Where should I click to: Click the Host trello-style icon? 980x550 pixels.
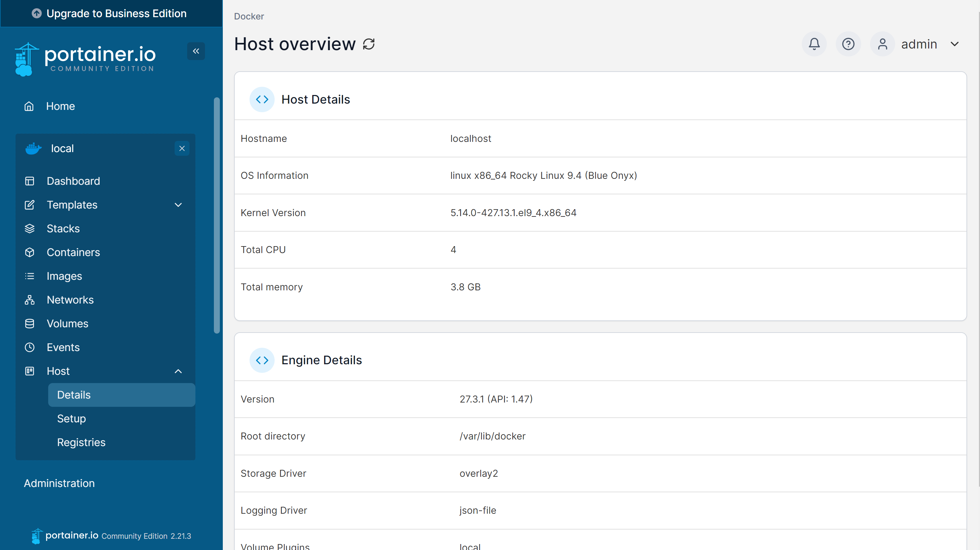[x=29, y=371]
